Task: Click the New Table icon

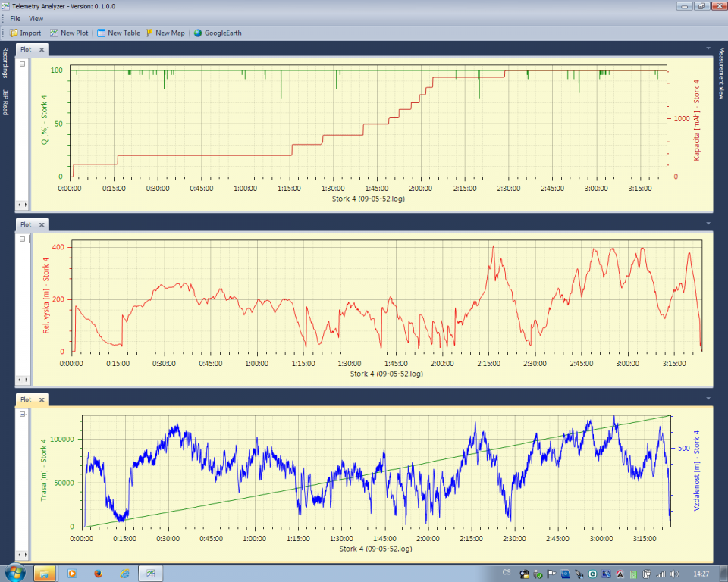Action: pos(102,33)
